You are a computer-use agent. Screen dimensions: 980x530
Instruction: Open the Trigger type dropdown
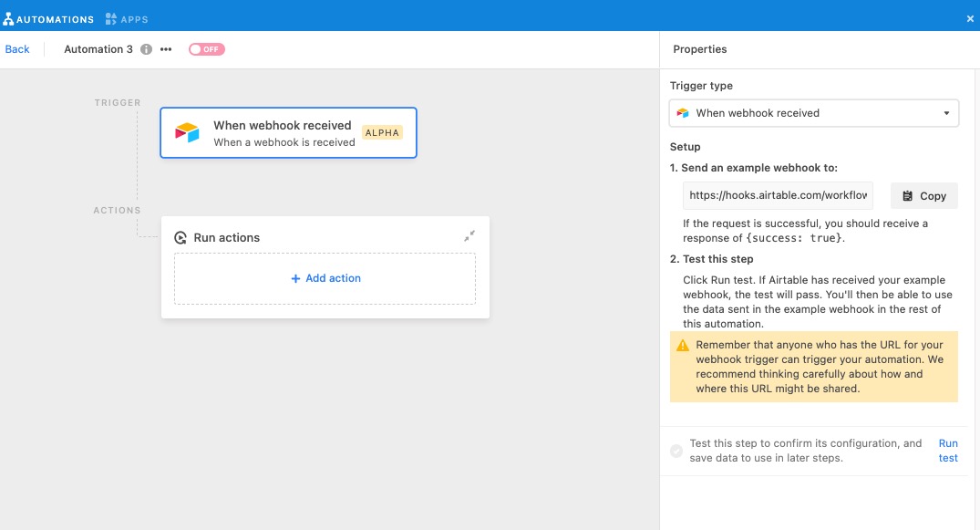point(814,113)
